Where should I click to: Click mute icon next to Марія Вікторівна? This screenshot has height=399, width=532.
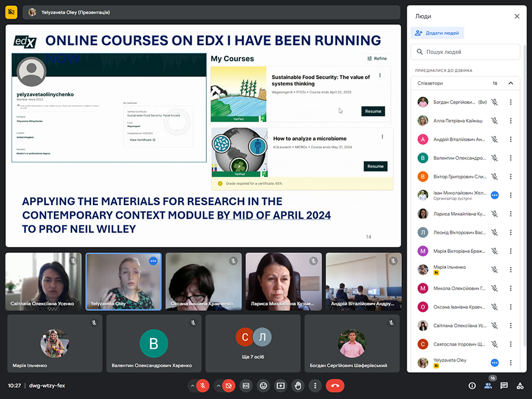click(495, 251)
